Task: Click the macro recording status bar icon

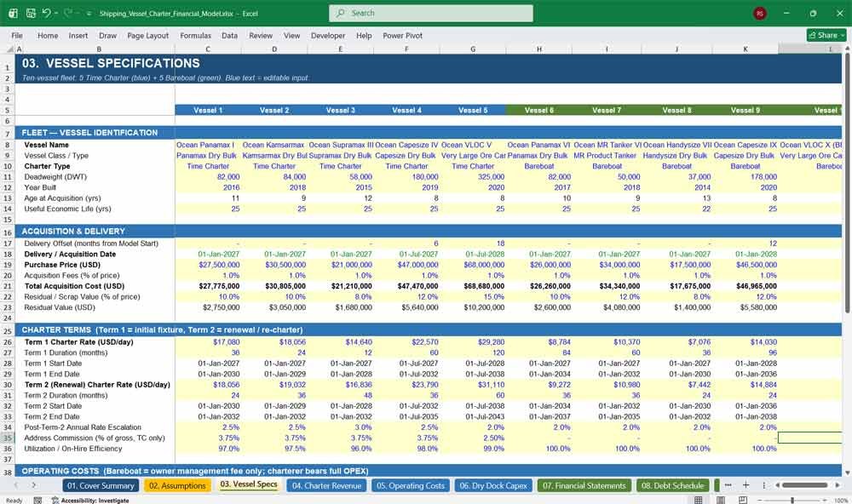Action: [x=37, y=501]
